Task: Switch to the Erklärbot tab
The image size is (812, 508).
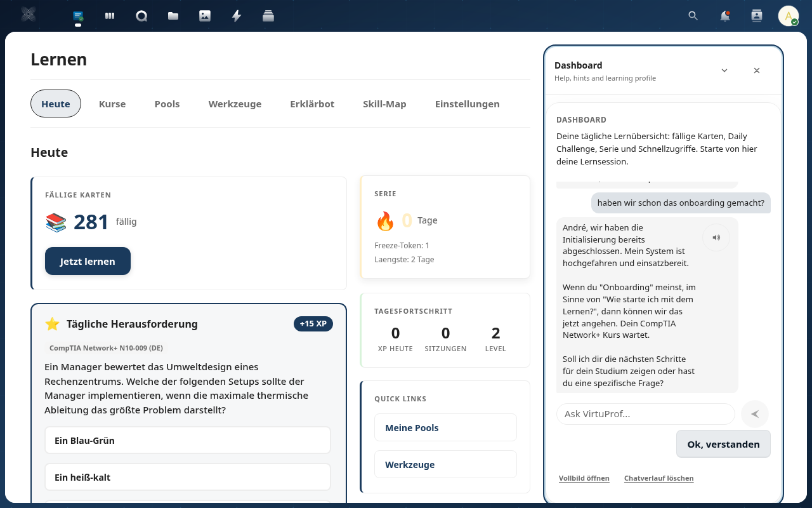Action: click(x=312, y=104)
